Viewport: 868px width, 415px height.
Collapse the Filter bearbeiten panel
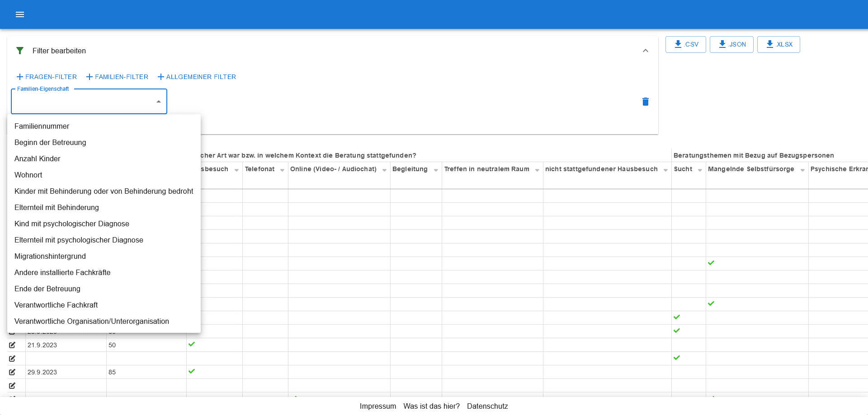pos(645,51)
